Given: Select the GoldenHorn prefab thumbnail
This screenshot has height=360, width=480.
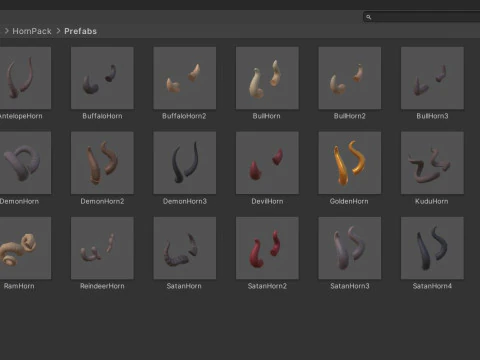Looking at the screenshot, I should (350, 163).
